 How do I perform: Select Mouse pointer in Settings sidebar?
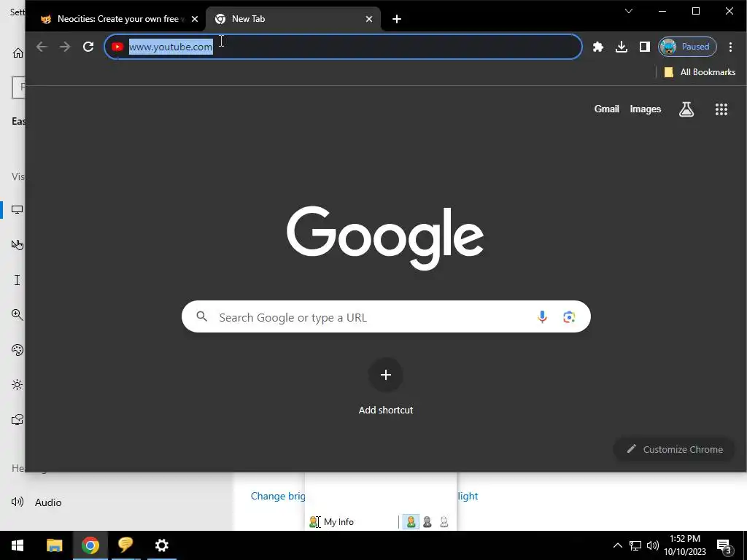point(18,245)
